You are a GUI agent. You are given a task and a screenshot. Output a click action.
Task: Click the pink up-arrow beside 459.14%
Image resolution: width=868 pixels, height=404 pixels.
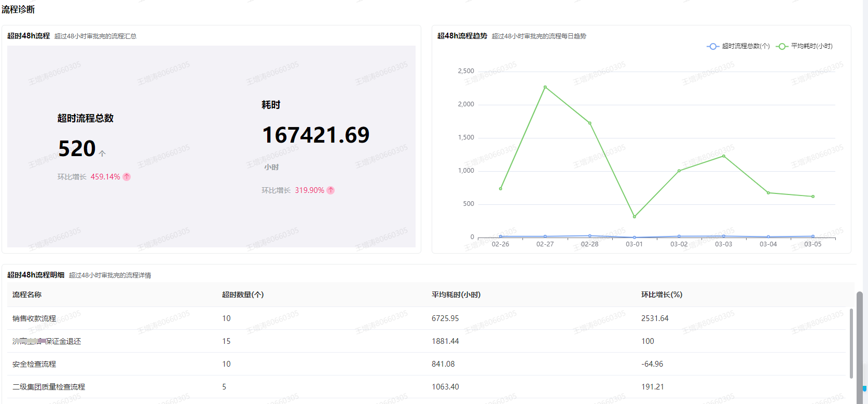[127, 177]
